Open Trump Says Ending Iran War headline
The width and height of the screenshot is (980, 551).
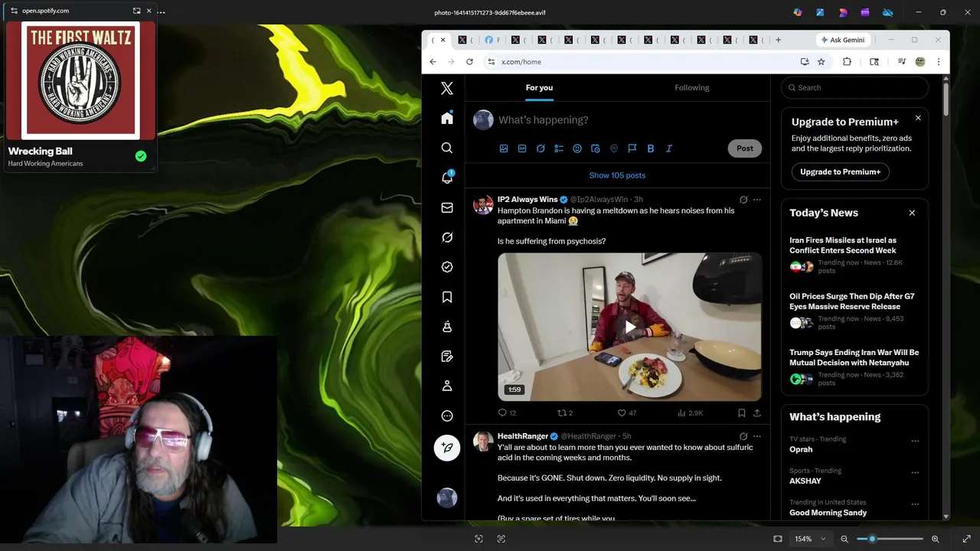[x=854, y=357]
